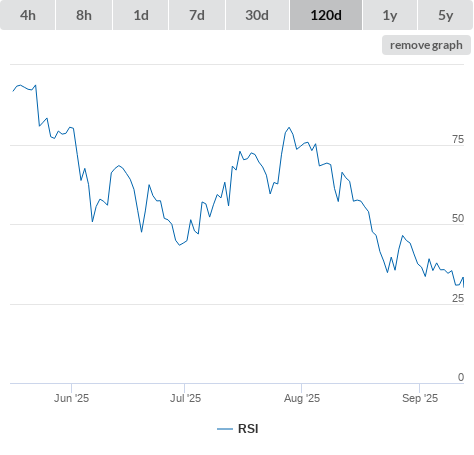Switch to the 8h time range
474x455 pixels.
pos(84,15)
